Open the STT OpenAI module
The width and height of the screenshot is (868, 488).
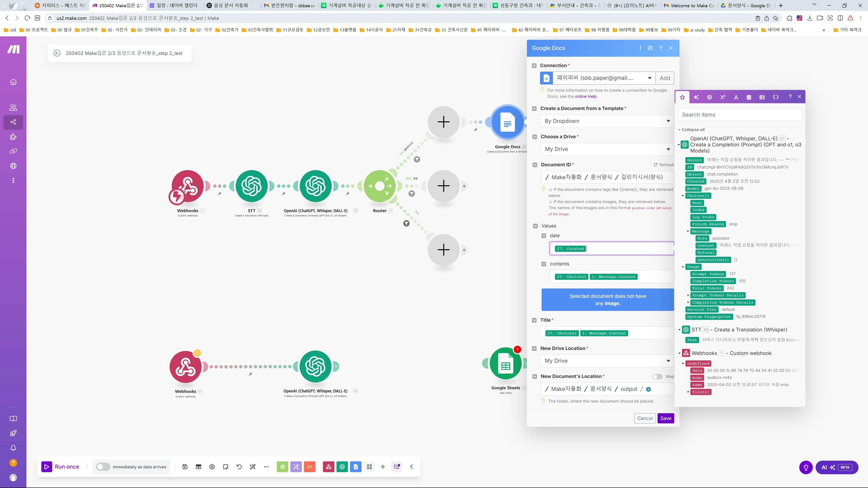tap(251, 186)
